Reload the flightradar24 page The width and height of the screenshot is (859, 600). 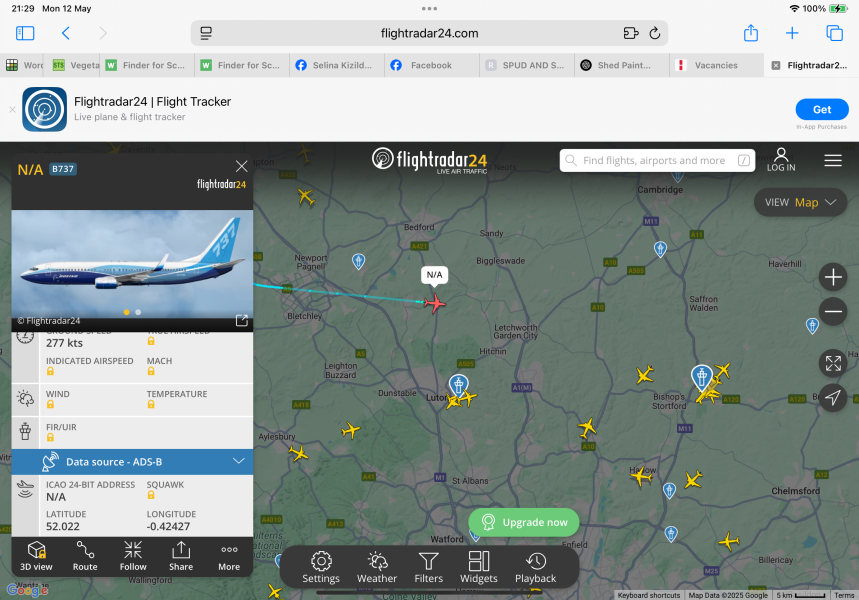(x=655, y=33)
